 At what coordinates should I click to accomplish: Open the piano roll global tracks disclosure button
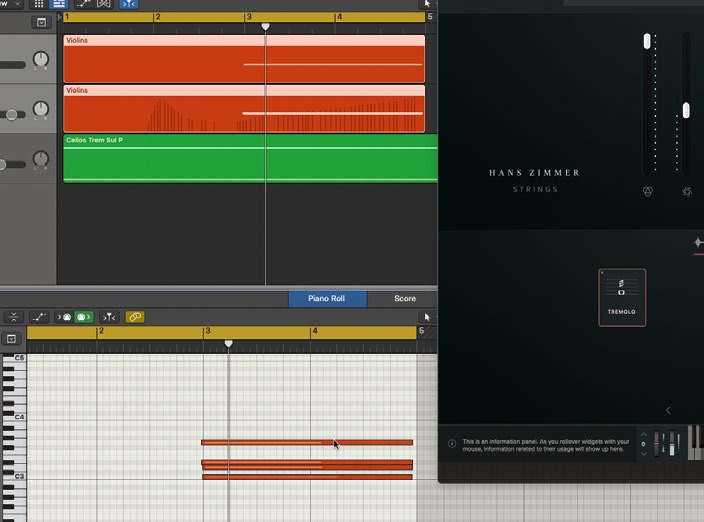point(11,338)
